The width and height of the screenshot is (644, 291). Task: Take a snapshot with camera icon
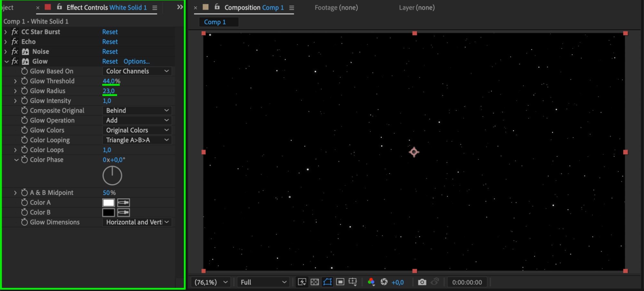click(x=422, y=282)
